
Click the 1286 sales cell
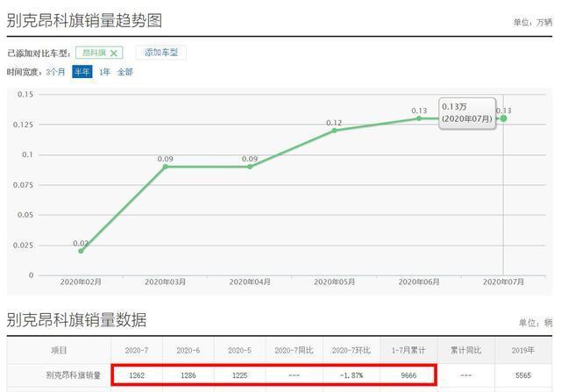[x=188, y=375]
